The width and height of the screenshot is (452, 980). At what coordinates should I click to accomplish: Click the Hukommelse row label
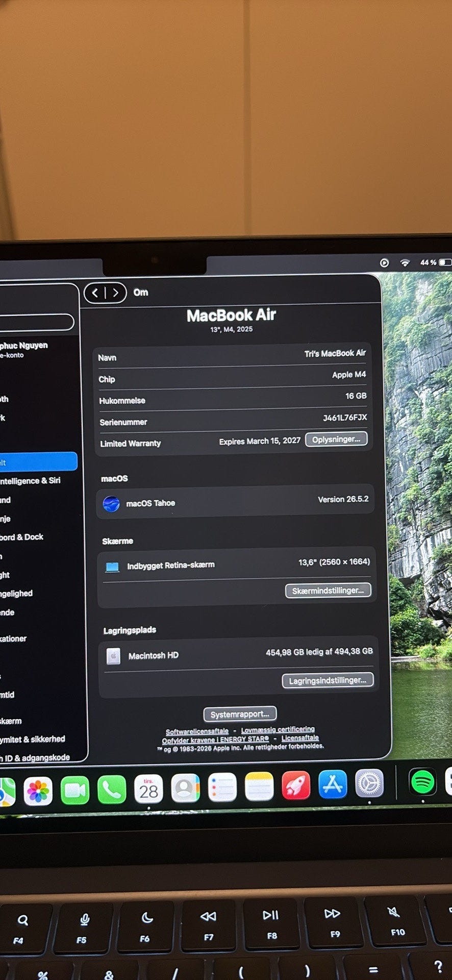tap(122, 401)
